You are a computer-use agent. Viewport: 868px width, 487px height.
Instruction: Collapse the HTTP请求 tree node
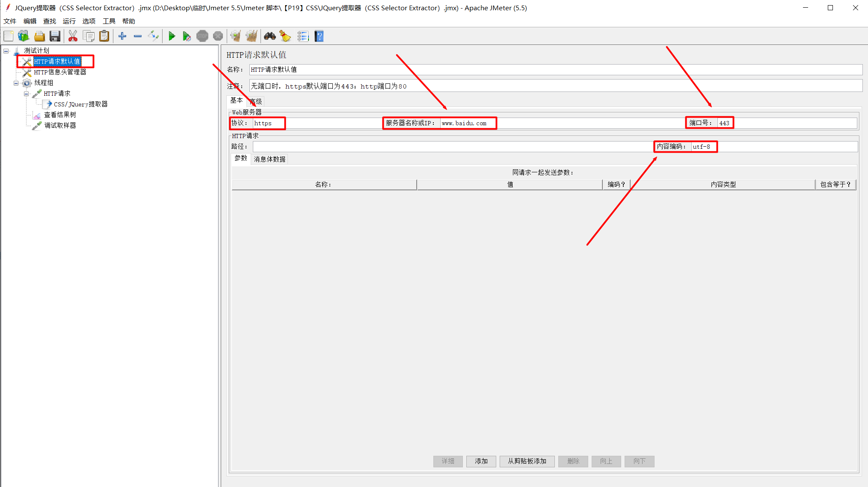(27, 94)
